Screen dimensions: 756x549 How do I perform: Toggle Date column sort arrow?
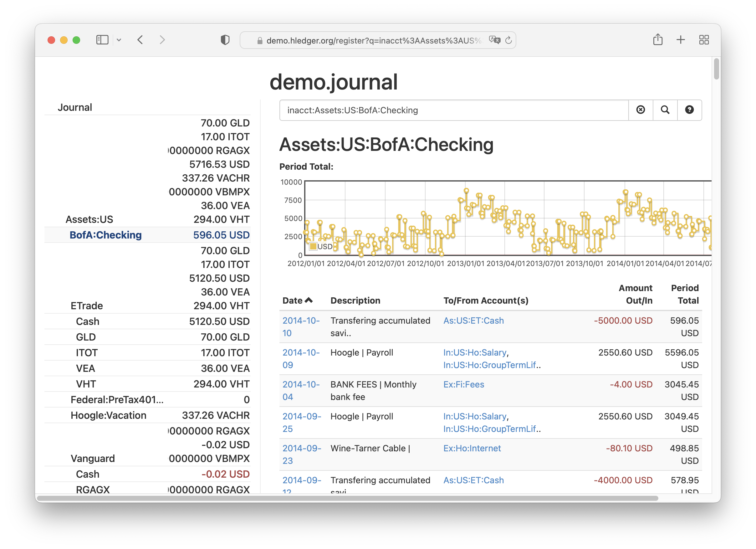(309, 300)
